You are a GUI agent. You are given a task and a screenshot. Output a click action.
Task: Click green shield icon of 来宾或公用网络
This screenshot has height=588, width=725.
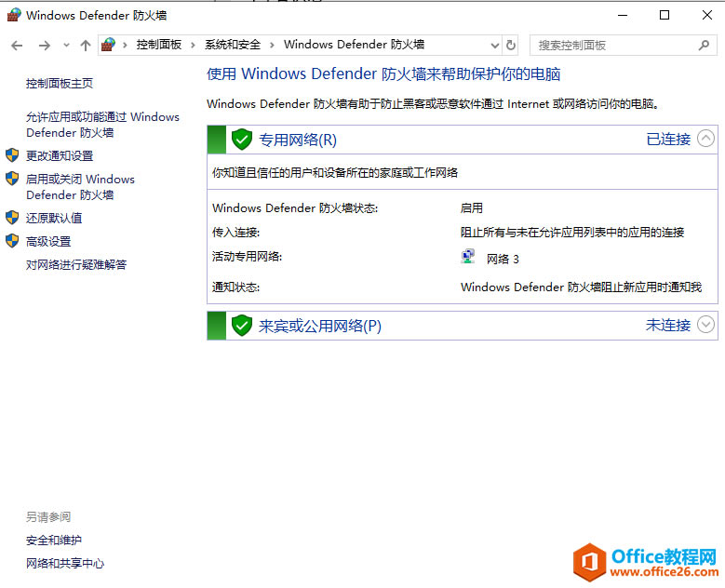242,326
